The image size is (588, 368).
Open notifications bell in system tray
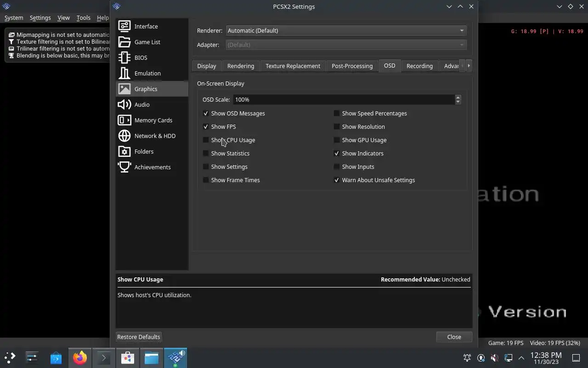click(x=467, y=357)
